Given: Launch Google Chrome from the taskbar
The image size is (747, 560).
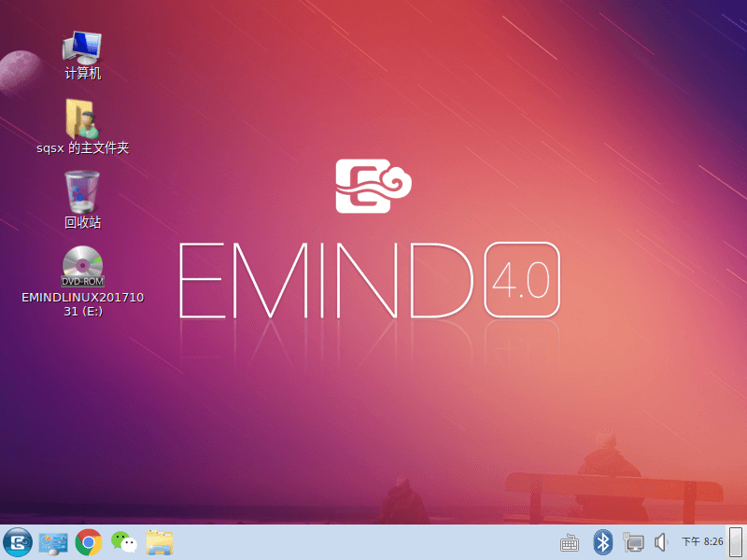Looking at the screenshot, I should (89, 542).
